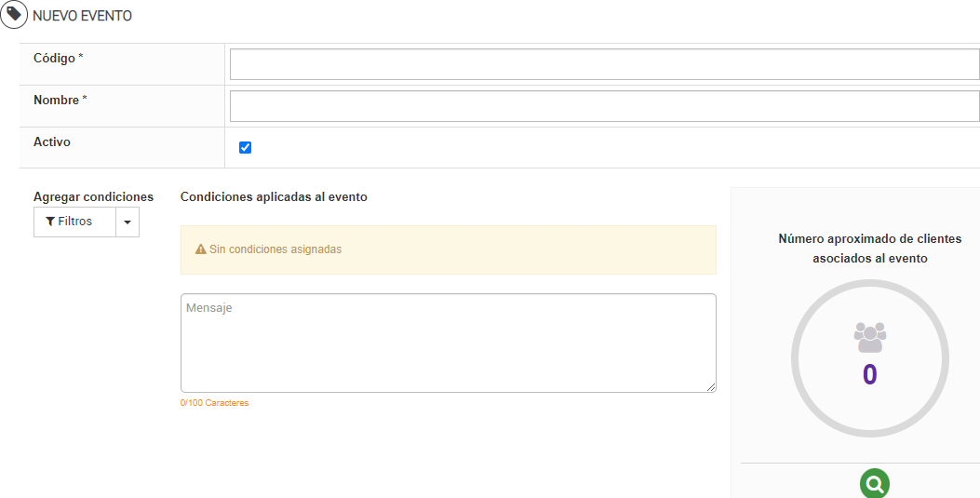Toggle the Activo checkbox
980x498 pixels.
[246, 147]
